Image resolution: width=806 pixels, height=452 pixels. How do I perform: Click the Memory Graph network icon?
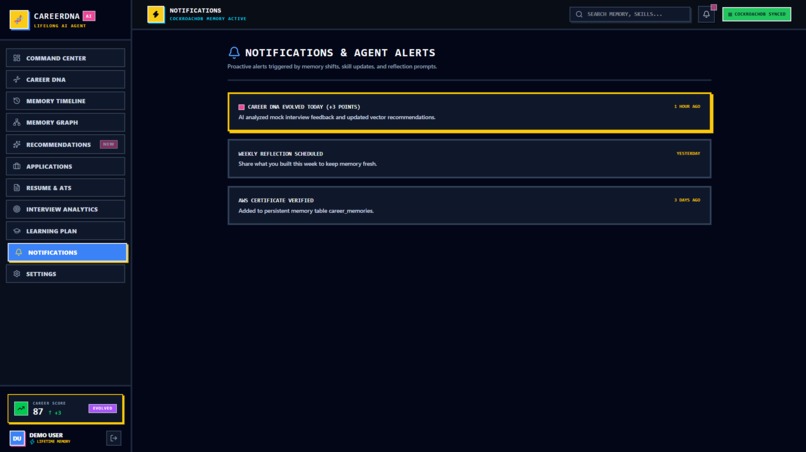click(x=17, y=122)
